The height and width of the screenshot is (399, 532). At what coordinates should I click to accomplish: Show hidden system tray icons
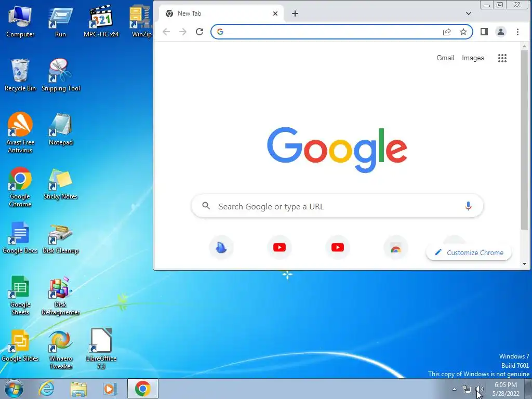(454, 389)
